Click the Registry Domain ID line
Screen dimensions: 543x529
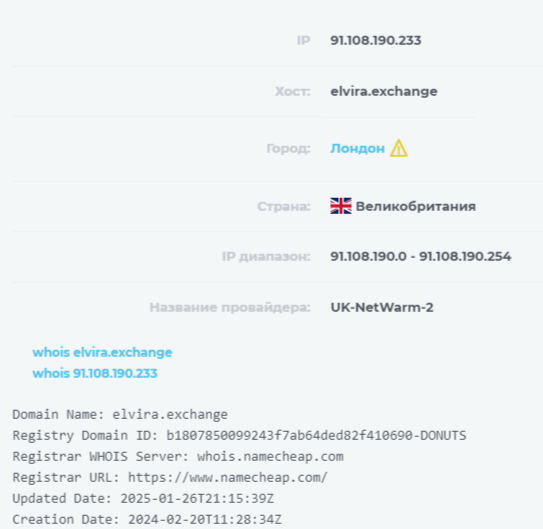pos(239,436)
